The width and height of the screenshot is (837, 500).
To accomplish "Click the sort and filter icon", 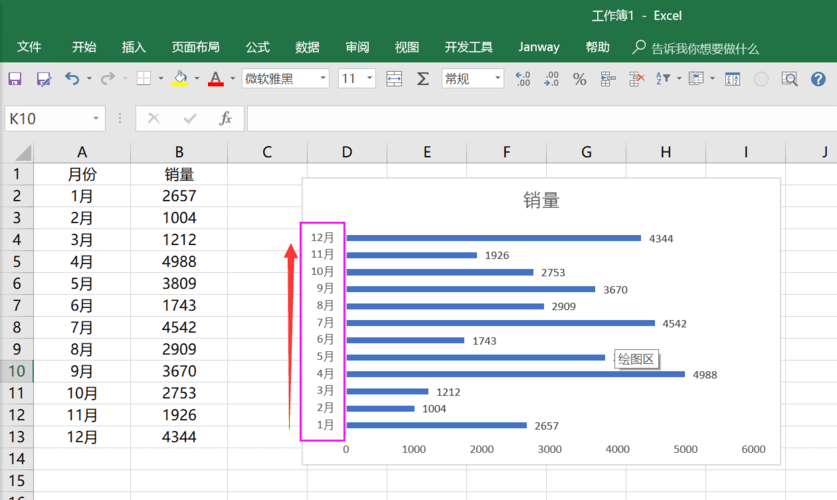I will click(664, 79).
